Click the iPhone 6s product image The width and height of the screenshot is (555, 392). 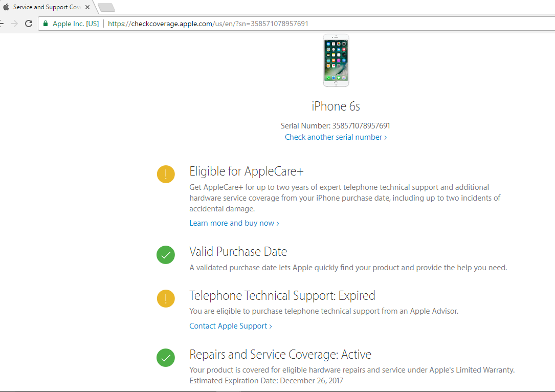click(x=336, y=60)
